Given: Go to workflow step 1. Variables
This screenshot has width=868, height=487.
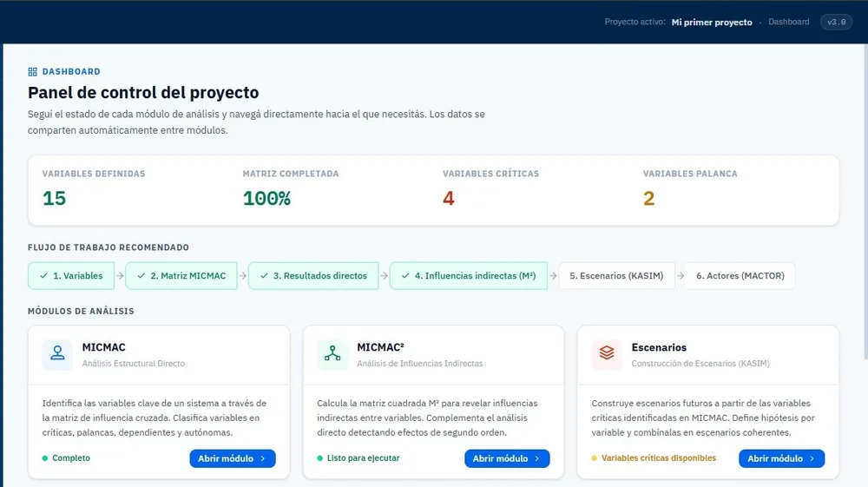Looking at the screenshot, I should point(71,275).
